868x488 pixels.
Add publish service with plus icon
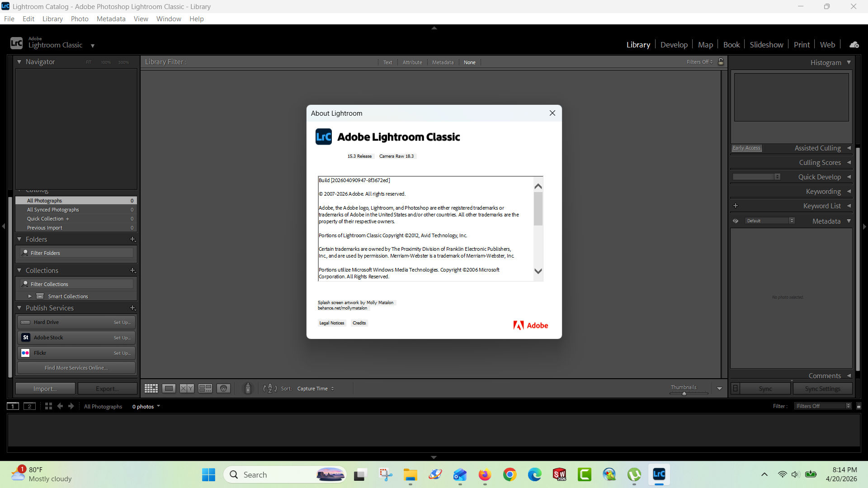tap(133, 308)
